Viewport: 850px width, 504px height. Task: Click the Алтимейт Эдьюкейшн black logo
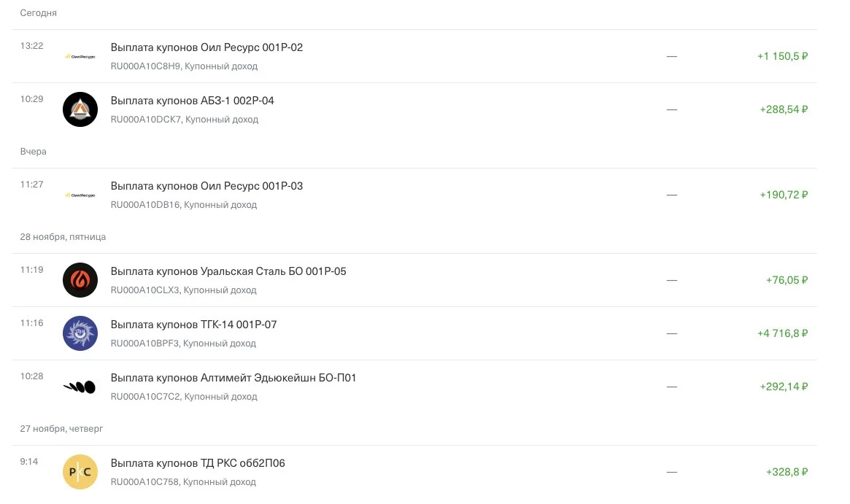80,387
